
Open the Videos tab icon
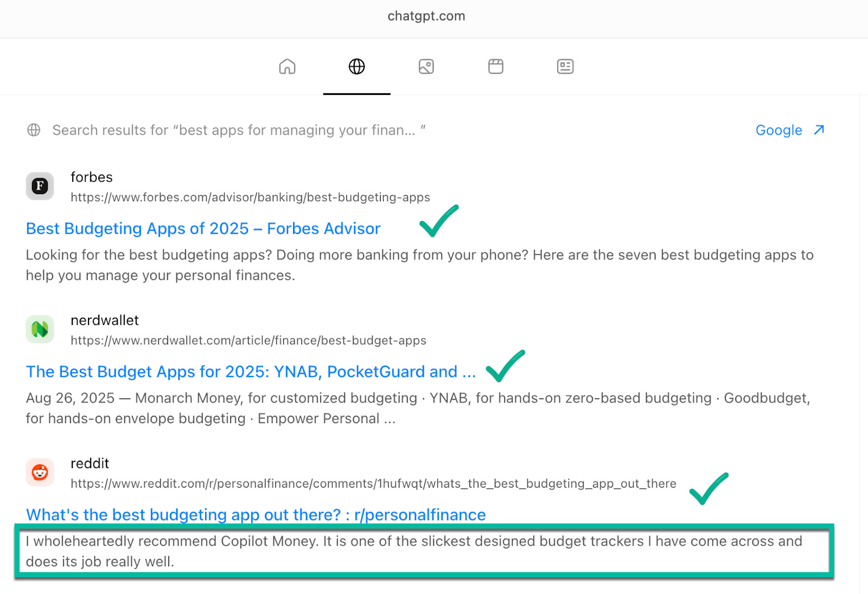point(496,67)
